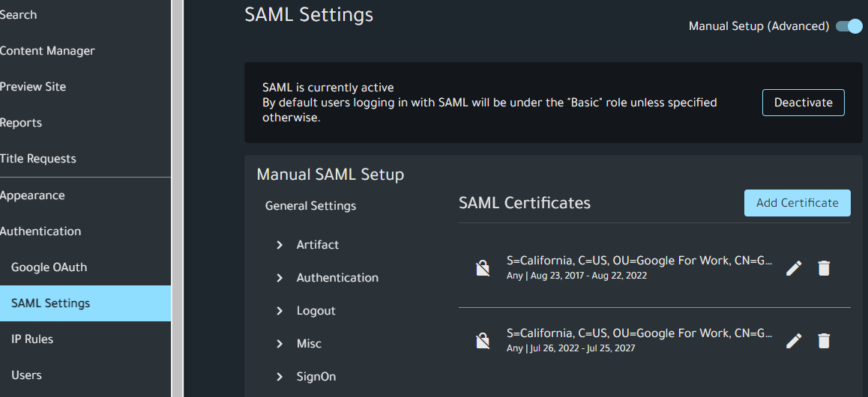Click the Add Certificate button
868x397 pixels.
797,203
